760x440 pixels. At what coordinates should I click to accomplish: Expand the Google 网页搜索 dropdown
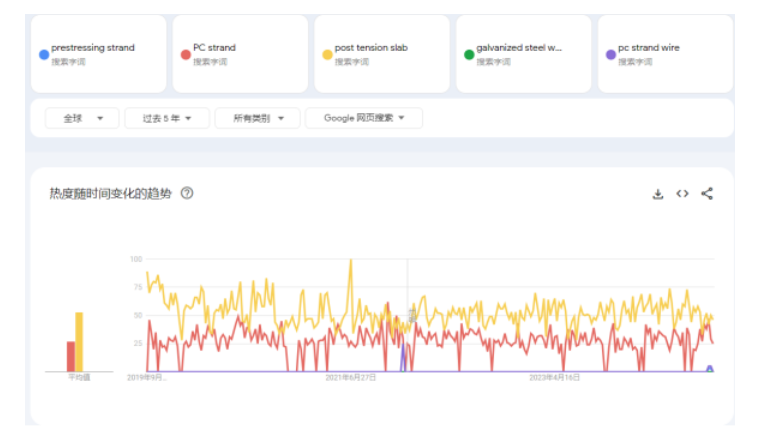(x=363, y=118)
